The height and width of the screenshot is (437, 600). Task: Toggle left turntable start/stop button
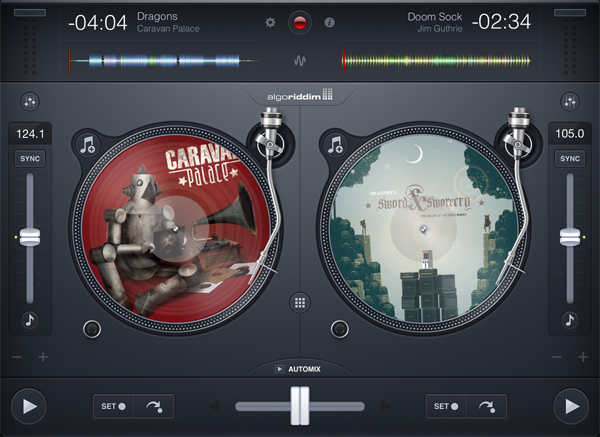click(92, 327)
